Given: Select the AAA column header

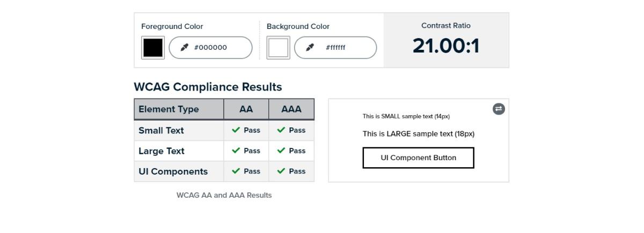Looking at the screenshot, I should pyautogui.click(x=291, y=109).
